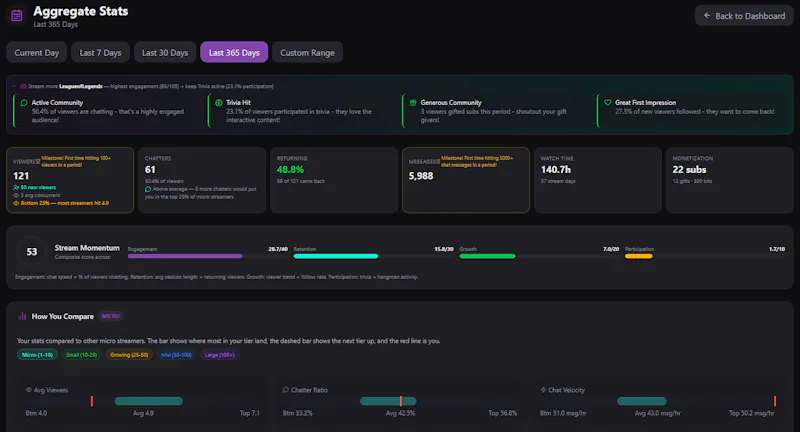Click the 'Btm 33.2%' label

(297, 413)
